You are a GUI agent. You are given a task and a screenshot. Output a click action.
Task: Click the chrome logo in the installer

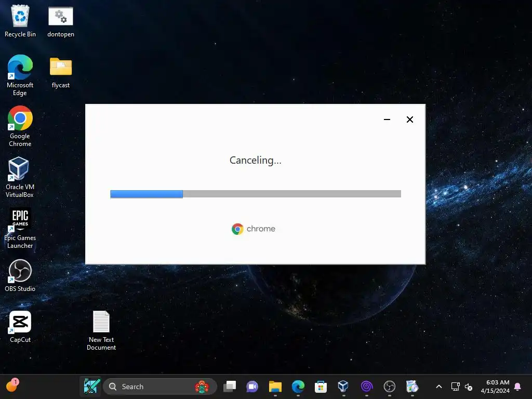click(254, 229)
